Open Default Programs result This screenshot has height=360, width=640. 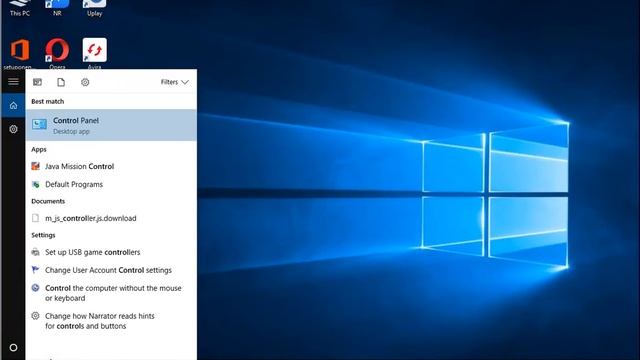tap(111, 184)
